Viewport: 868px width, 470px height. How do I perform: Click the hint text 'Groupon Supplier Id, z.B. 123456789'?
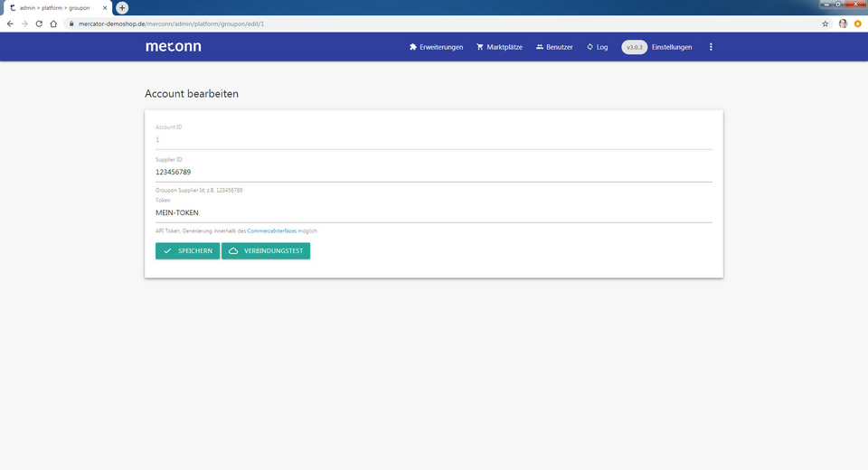tap(199, 190)
